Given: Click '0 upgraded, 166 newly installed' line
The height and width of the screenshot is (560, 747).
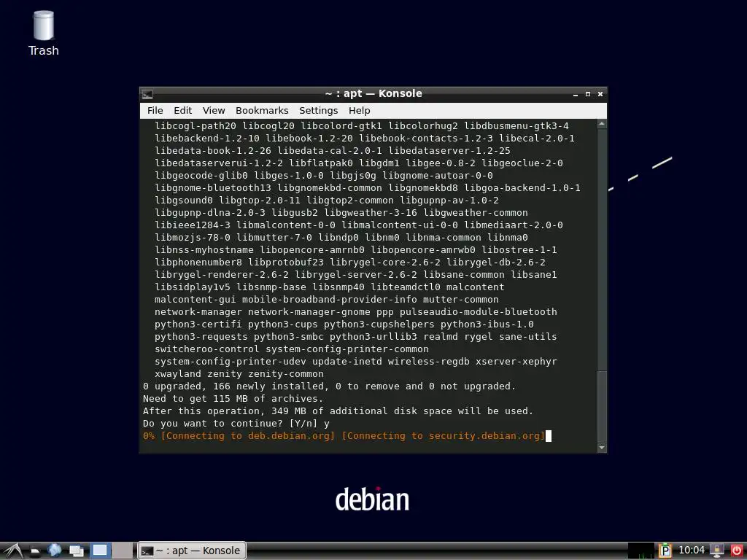Looking at the screenshot, I should click(x=329, y=386).
